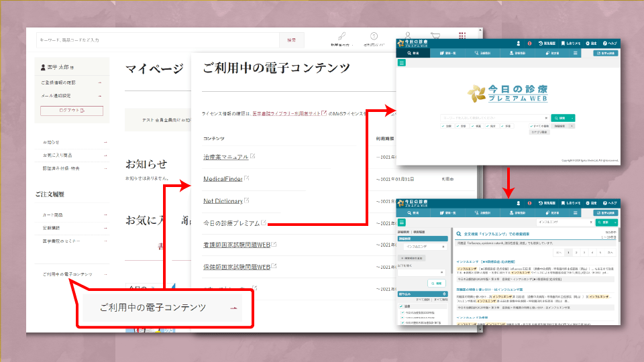Click external-link icon beside MedicalFinder
Viewport: 644px width, 362px height.
[247, 178]
